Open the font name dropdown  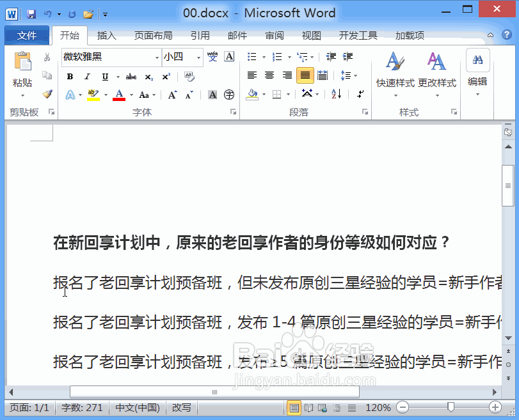click(x=158, y=58)
